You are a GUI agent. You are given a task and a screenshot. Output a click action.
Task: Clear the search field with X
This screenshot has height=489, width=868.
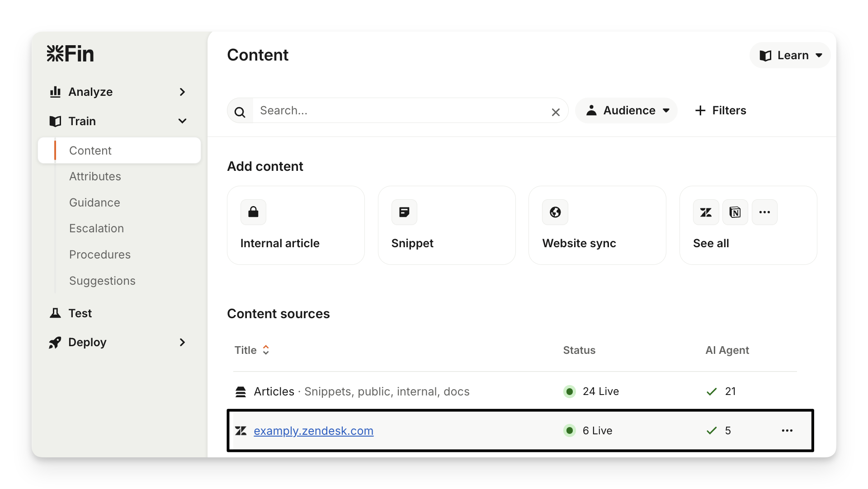coord(556,112)
